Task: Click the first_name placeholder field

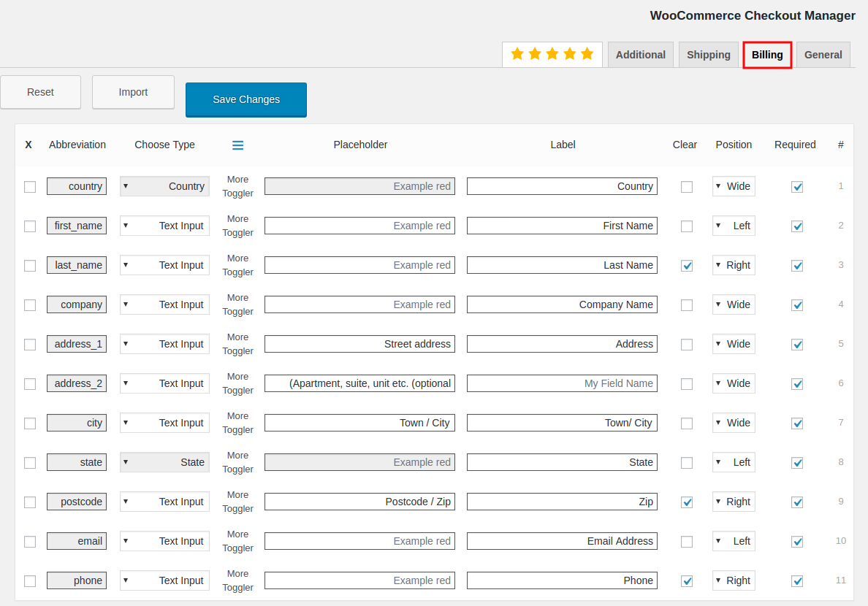Action: (359, 226)
